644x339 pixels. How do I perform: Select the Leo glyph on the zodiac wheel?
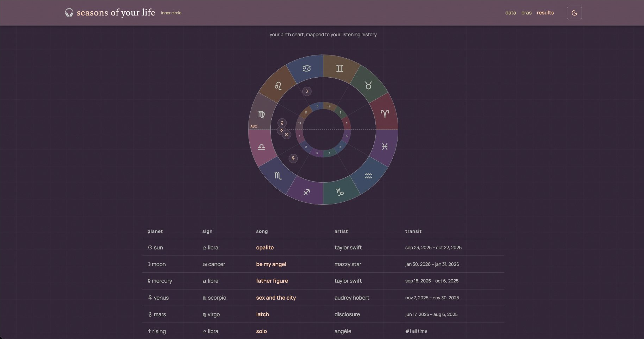[x=278, y=86]
